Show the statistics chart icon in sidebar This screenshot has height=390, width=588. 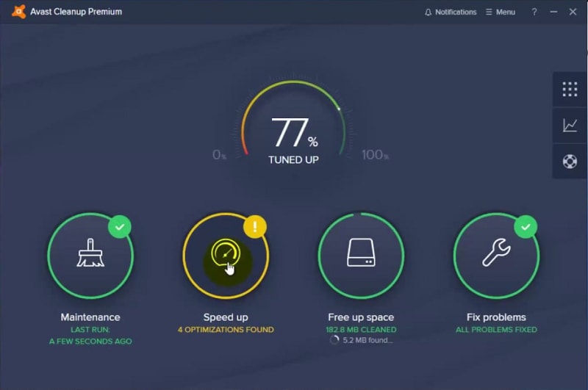pos(570,126)
